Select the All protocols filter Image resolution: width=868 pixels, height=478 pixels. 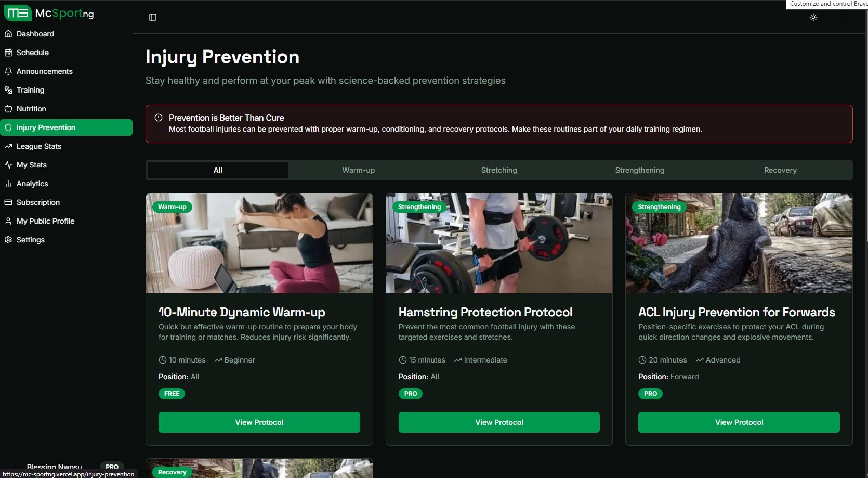point(217,170)
